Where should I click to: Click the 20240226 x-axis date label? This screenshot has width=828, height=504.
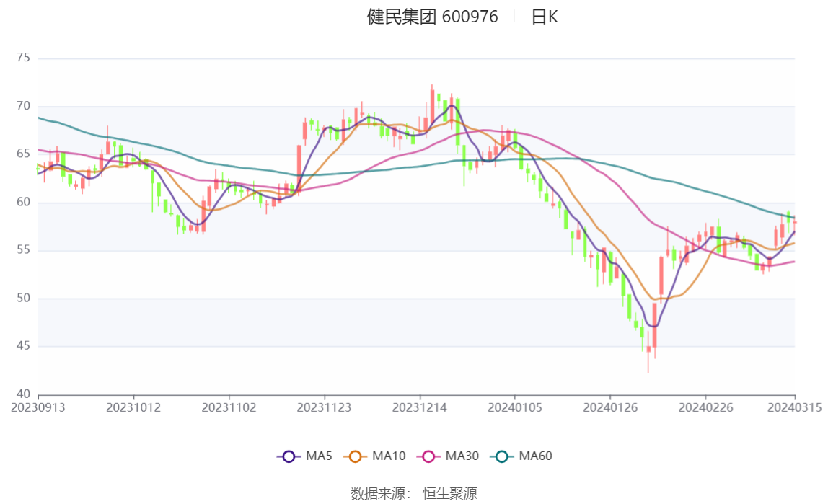[705, 408]
